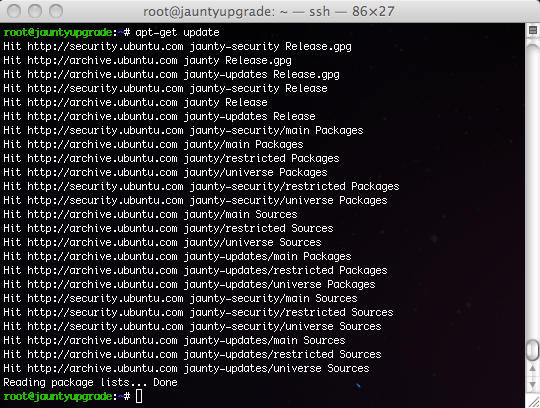This screenshot has width=540, height=408.
Task: Click the cursor block at the bottom prompt
Action: [139, 396]
